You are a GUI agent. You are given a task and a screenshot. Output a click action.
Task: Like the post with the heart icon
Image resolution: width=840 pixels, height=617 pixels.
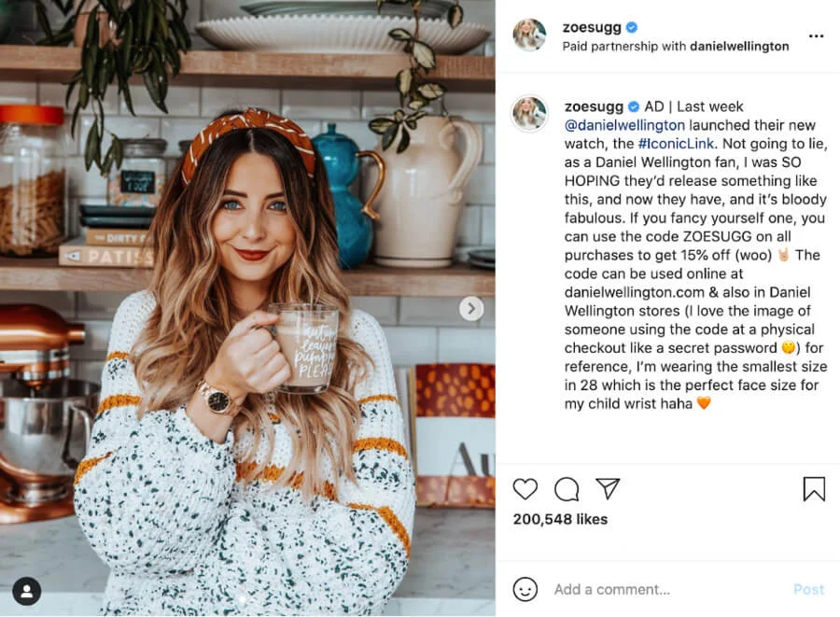[x=525, y=489]
